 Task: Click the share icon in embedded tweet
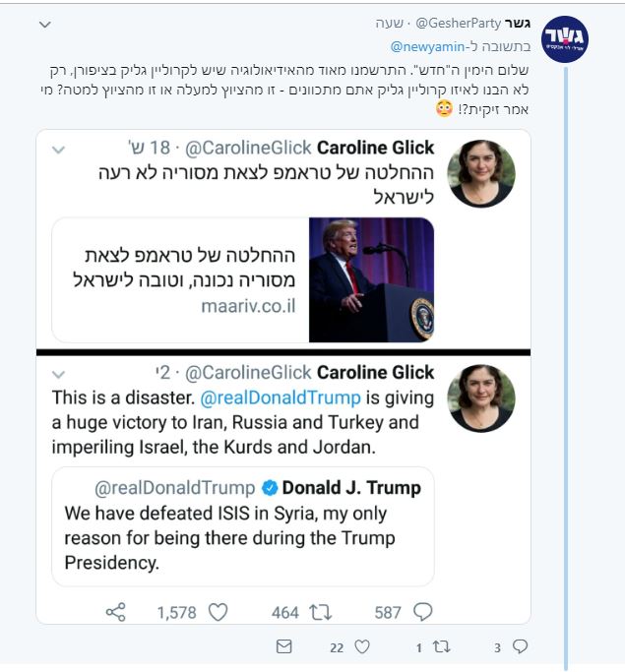tap(116, 612)
